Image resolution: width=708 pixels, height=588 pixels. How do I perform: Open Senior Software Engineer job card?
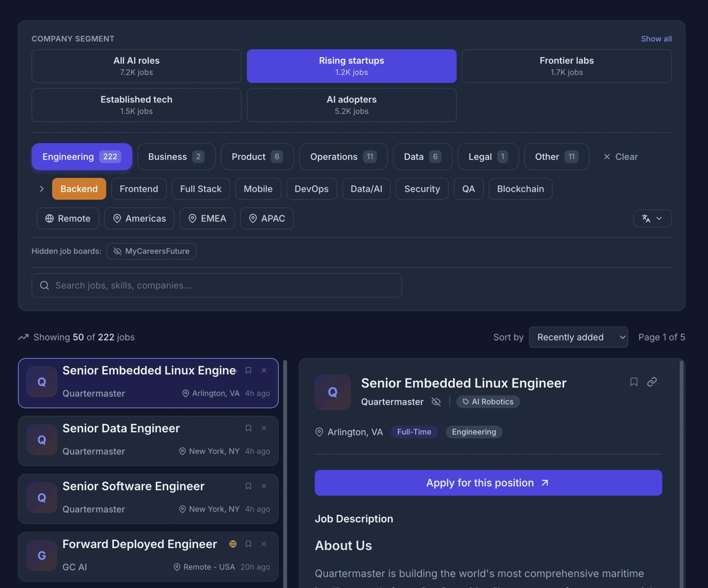pyautogui.click(x=148, y=499)
